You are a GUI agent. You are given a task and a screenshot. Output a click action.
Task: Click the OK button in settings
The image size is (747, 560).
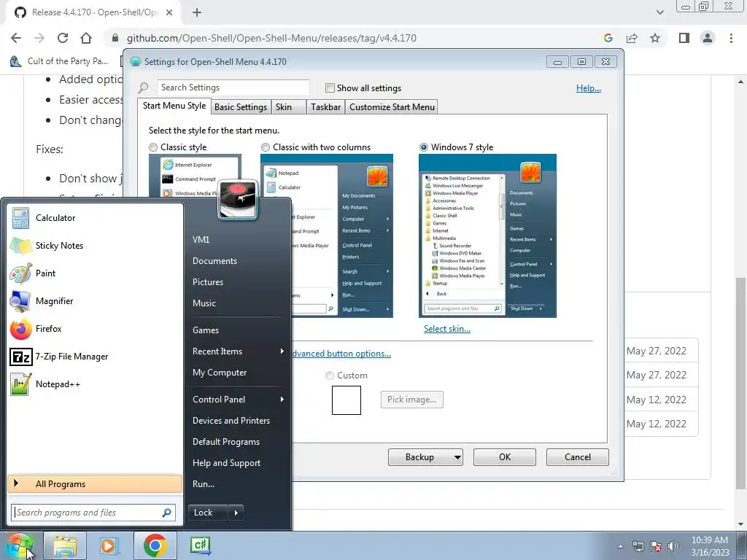pos(505,457)
